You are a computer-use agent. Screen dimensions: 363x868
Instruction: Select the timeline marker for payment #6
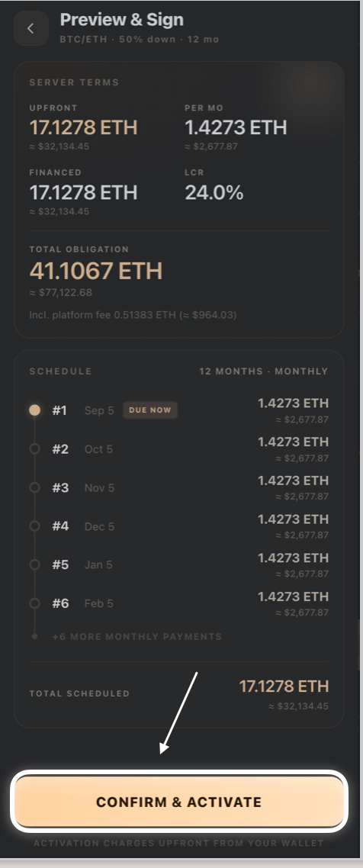34,603
